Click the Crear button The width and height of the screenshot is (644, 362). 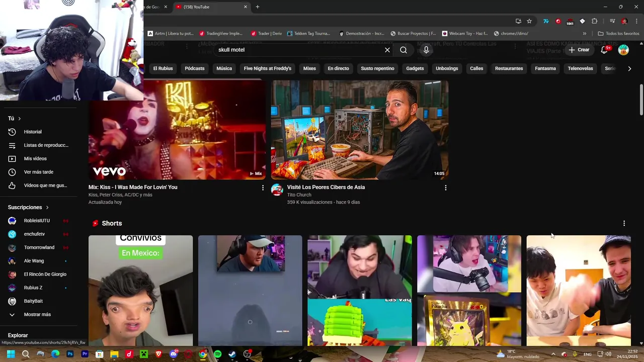[579, 50]
